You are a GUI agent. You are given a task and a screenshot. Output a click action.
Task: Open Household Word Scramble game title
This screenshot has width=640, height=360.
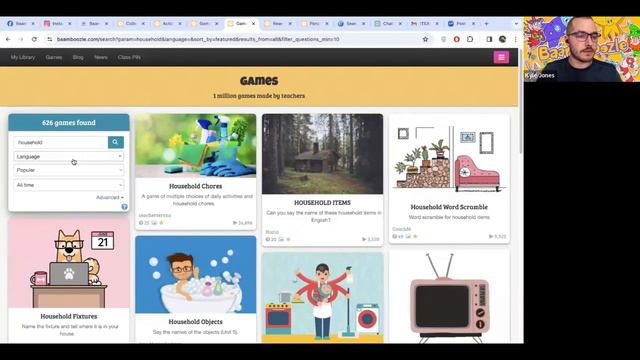[449, 207]
